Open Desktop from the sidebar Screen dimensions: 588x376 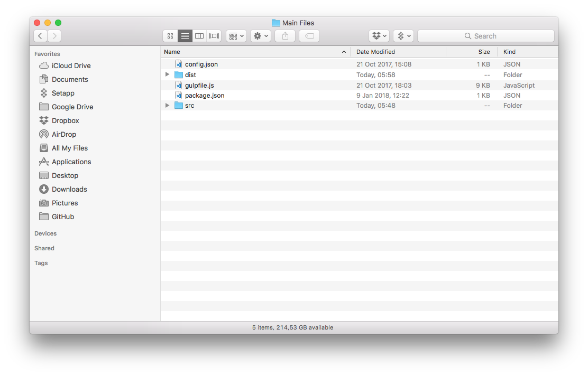pyautogui.click(x=59, y=175)
